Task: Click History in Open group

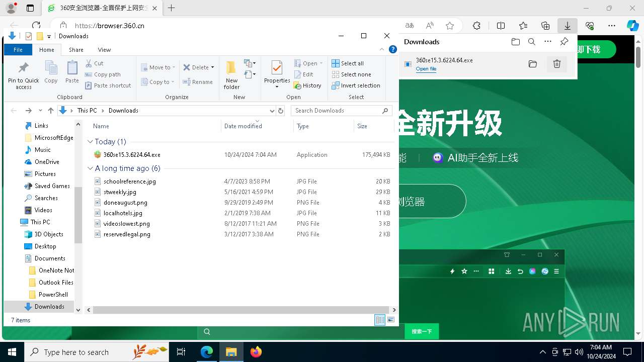Action: (x=307, y=85)
